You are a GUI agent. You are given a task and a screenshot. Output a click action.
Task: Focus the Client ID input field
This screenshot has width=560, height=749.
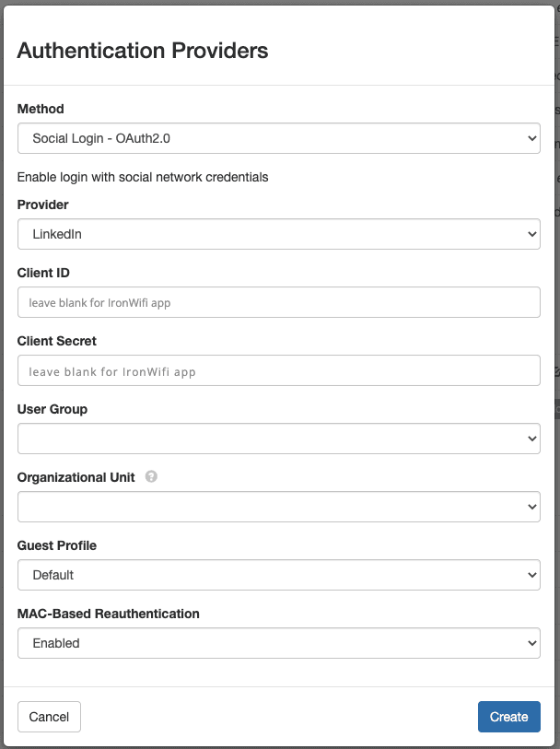point(279,302)
